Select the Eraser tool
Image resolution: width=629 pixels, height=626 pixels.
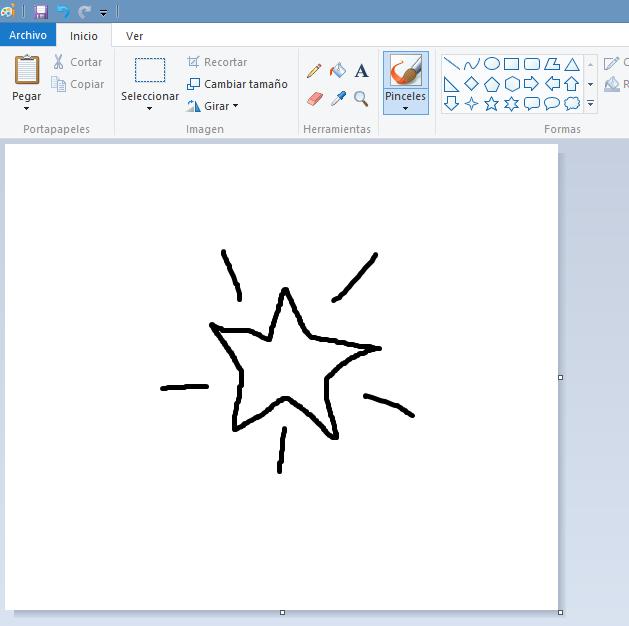pos(314,99)
